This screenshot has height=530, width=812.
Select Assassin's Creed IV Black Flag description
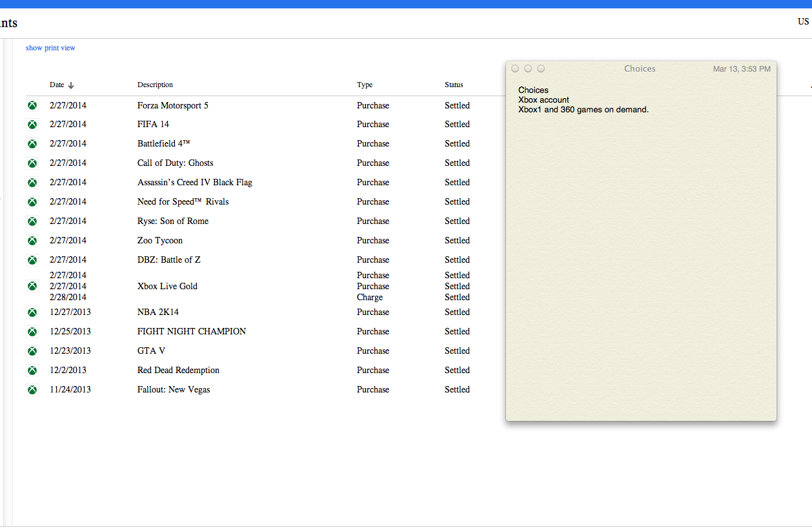click(195, 182)
